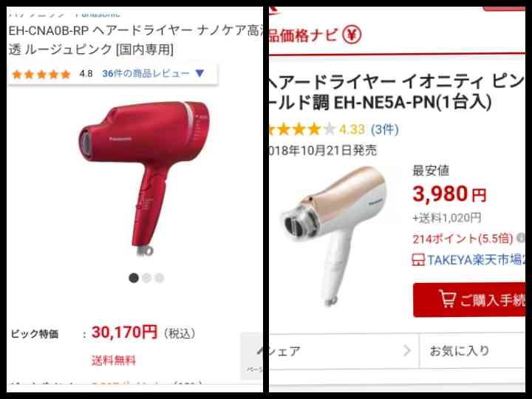Open the (3件) reviews link
The image size is (532, 399).
pyautogui.click(x=385, y=129)
